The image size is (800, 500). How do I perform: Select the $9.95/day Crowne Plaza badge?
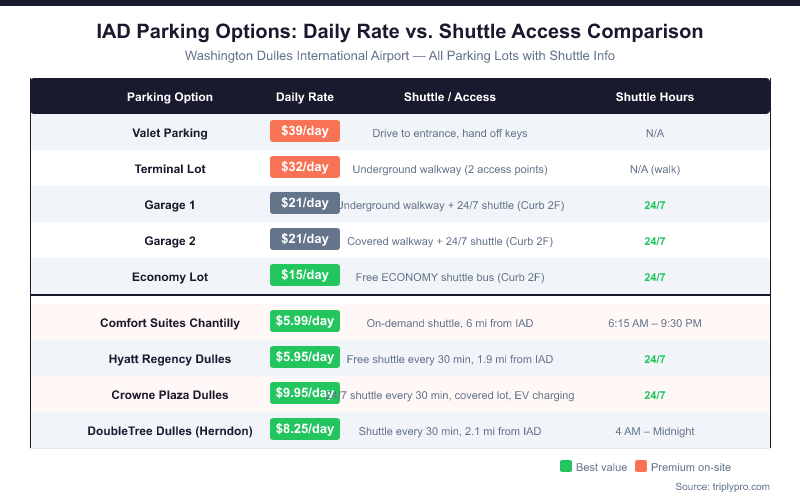click(305, 393)
